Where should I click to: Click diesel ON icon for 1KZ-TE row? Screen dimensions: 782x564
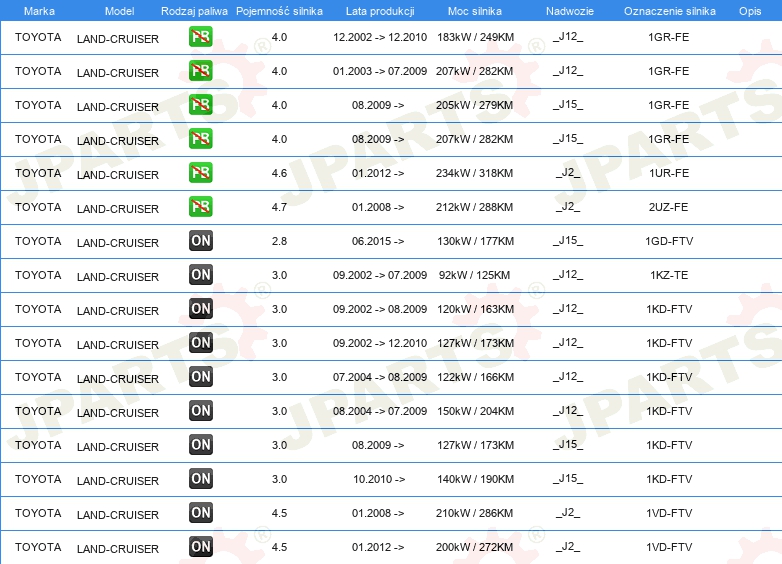(x=200, y=275)
